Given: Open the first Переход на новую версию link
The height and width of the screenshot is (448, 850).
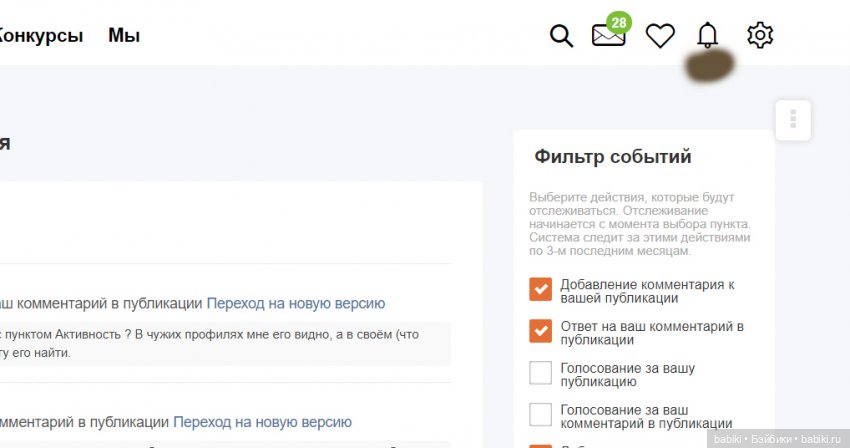Looking at the screenshot, I should (x=295, y=304).
